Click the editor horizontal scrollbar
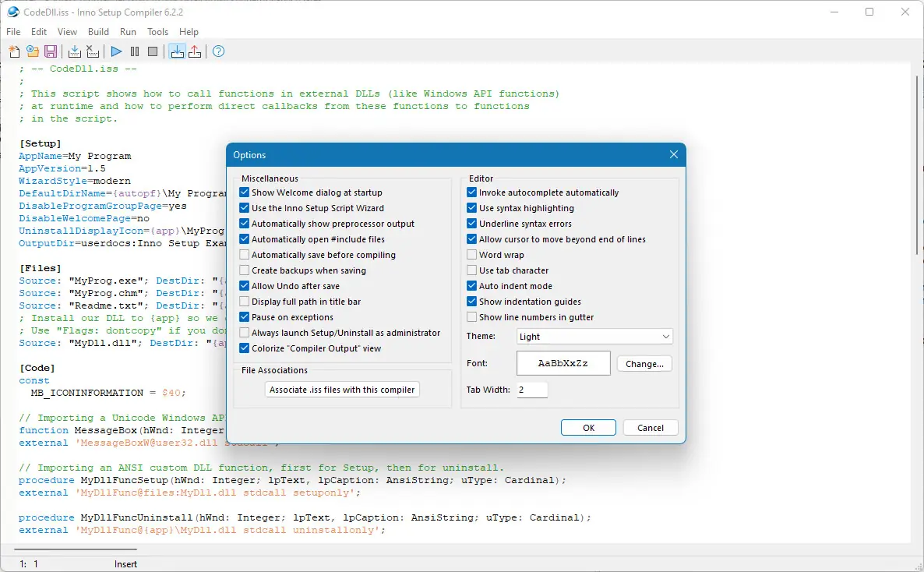The width and height of the screenshot is (924, 572). pyautogui.click(x=76, y=549)
